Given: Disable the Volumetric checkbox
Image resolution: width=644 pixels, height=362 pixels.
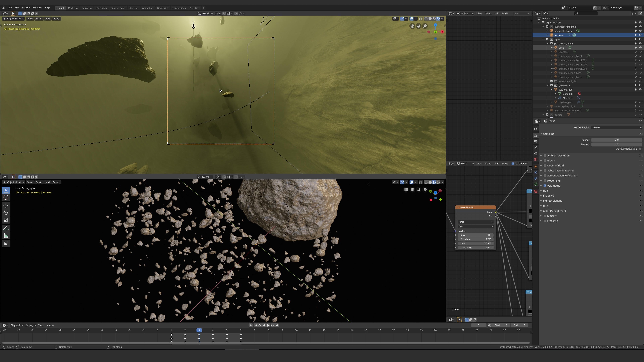Looking at the screenshot, I should (545, 186).
